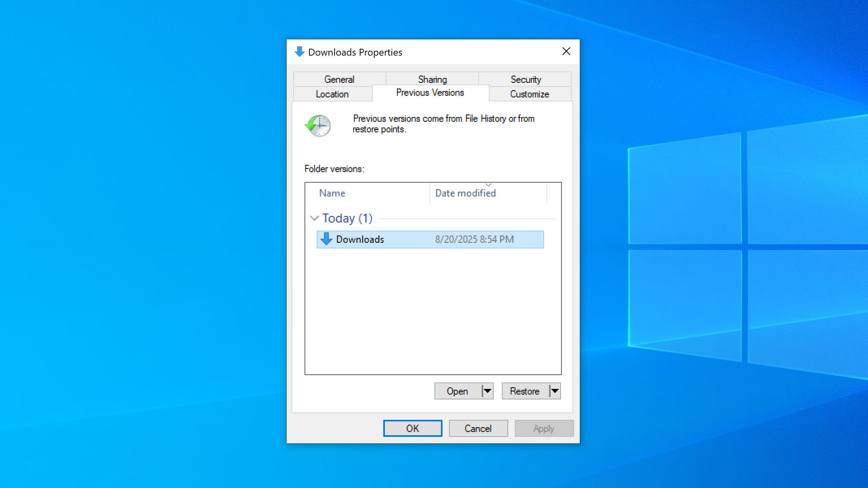The image size is (868, 488).
Task: Confirm with the OK button
Action: [x=412, y=428]
